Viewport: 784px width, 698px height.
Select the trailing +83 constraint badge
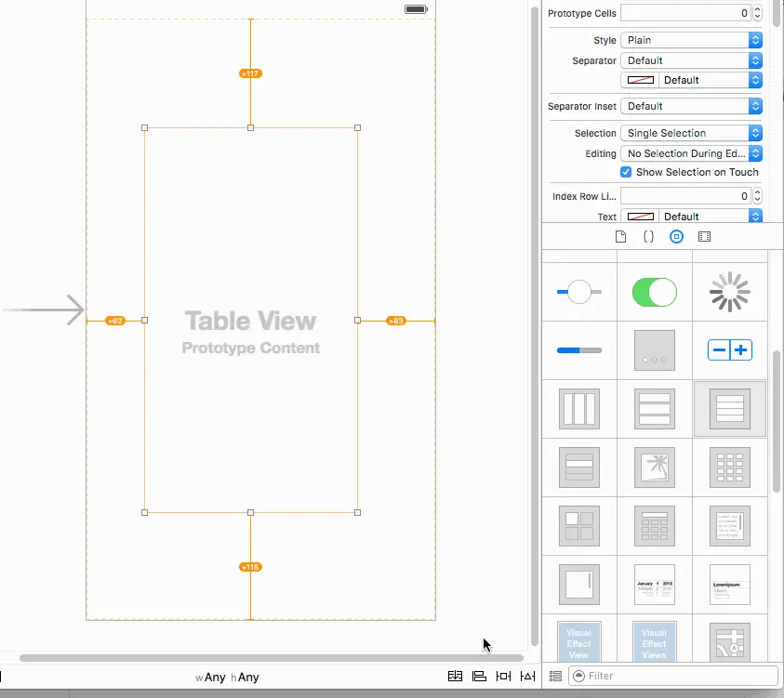point(396,321)
